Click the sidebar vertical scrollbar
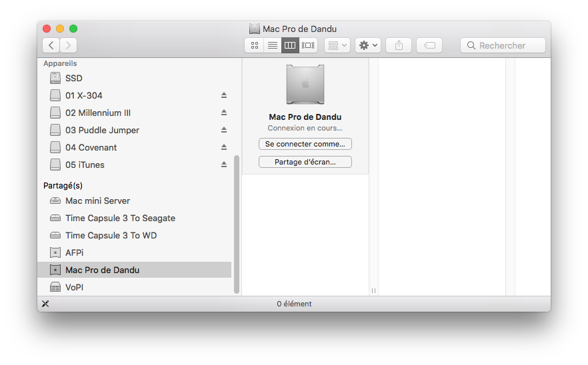Viewport: 588px width, 365px height. tap(237, 224)
